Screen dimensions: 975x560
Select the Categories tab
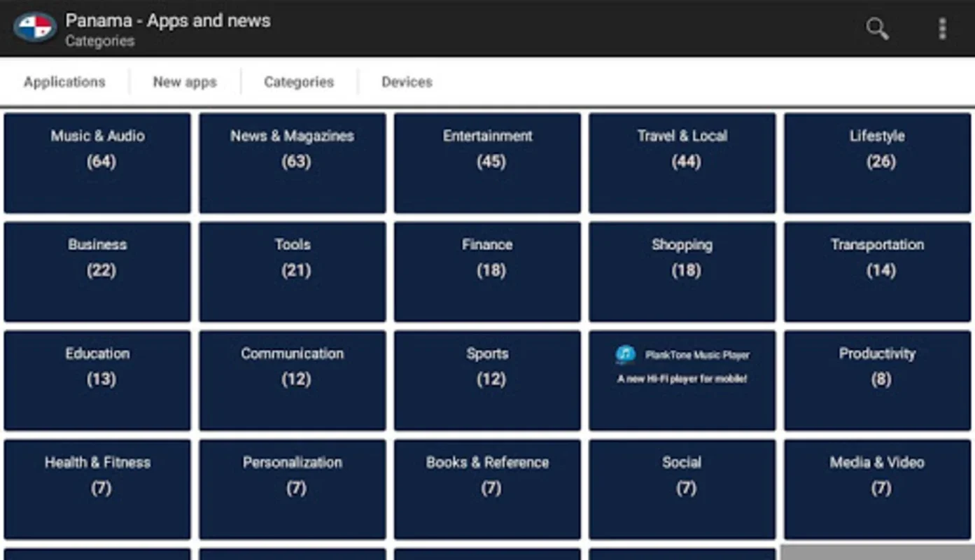pos(299,82)
